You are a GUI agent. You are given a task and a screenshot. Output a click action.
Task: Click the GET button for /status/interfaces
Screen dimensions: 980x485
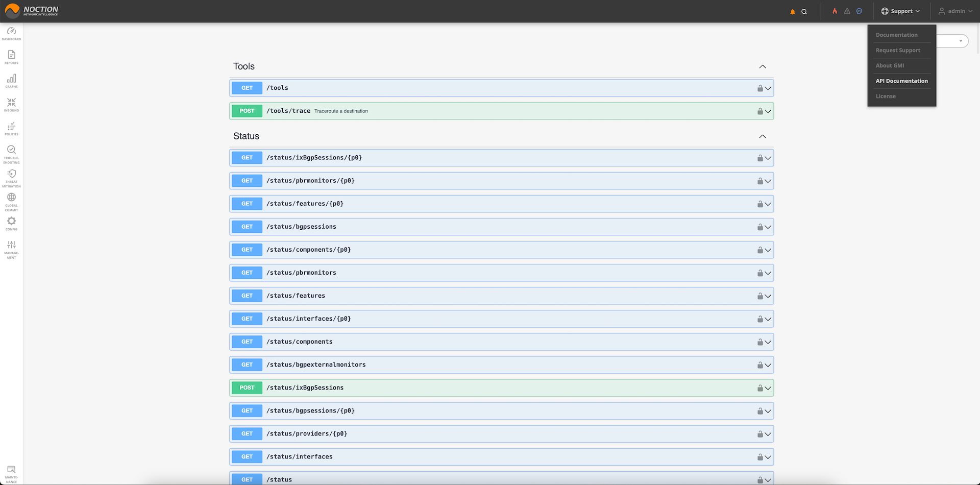tap(247, 456)
